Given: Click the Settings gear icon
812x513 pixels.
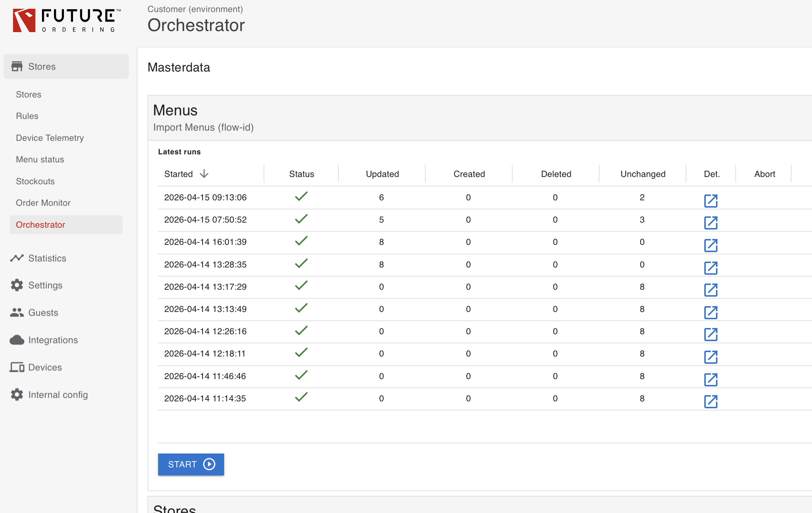Looking at the screenshot, I should [17, 285].
